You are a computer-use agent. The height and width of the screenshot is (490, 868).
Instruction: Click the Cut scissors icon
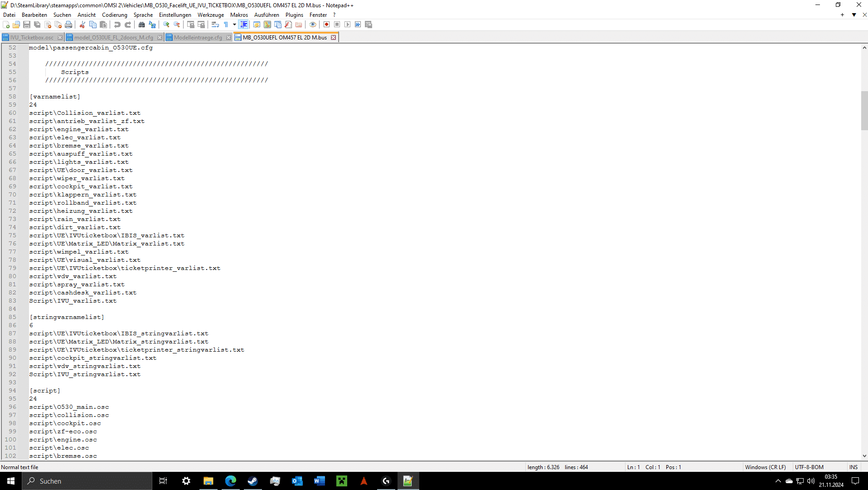point(82,24)
